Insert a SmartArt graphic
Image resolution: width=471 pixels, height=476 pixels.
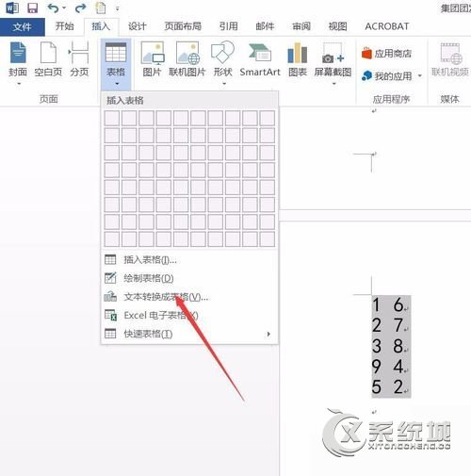(x=260, y=58)
